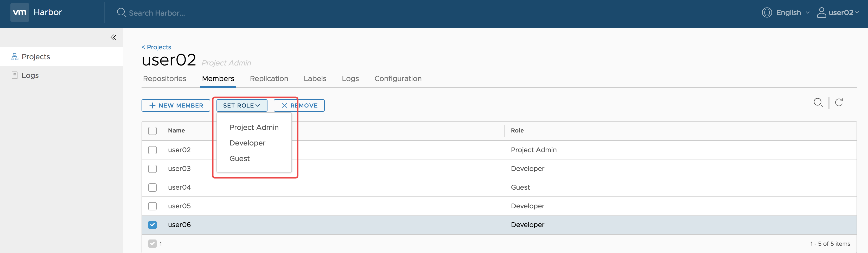
Task: Choose Project Admin from role menu
Action: [x=254, y=128]
